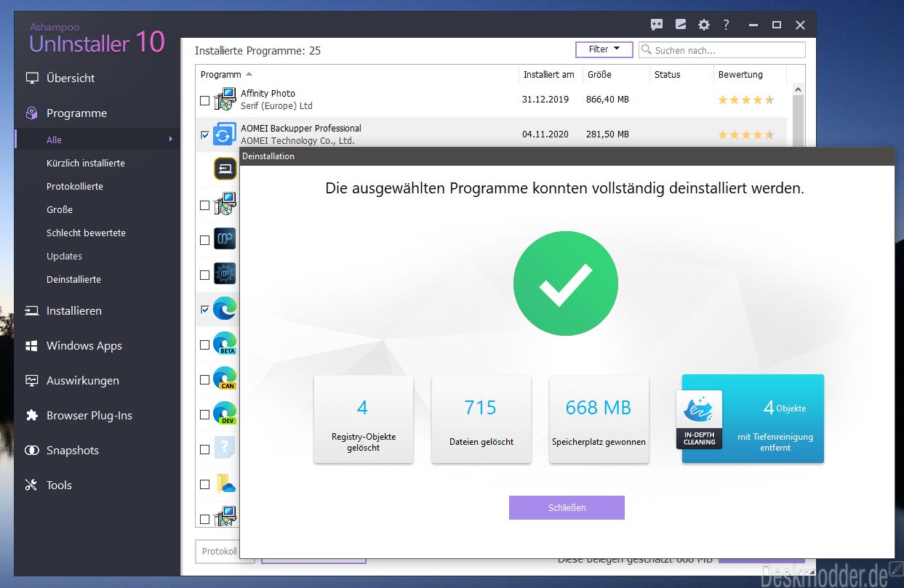Toggle the Microsoft Edge Dev checkbox
Viewport: 904px width, 588px height.
pyautogui.click(x=204, y=414)
